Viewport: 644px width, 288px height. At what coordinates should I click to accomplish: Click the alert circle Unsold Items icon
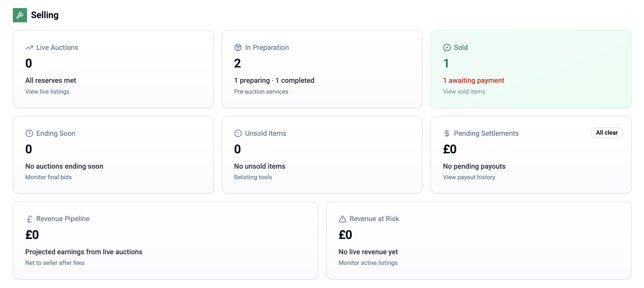[238, 134]
